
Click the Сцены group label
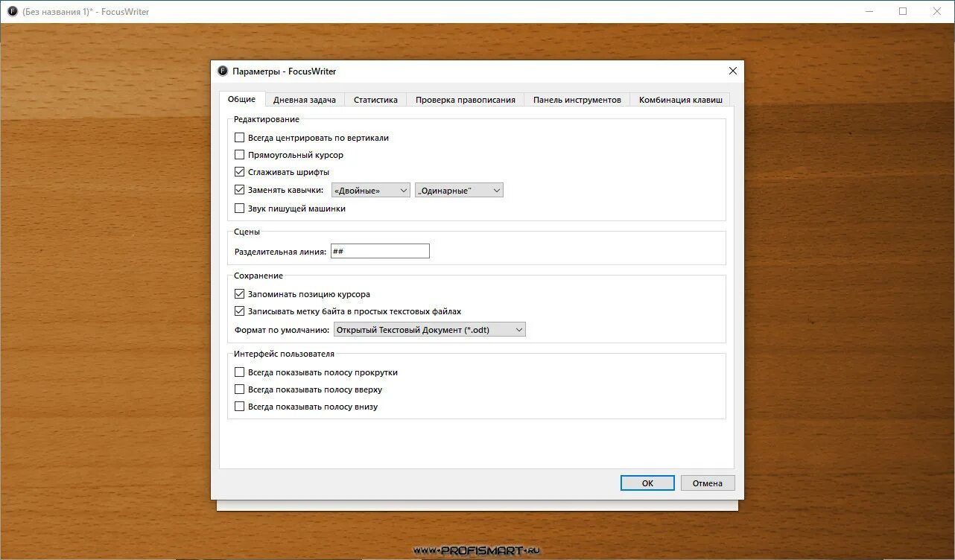[x=247, y=232]
